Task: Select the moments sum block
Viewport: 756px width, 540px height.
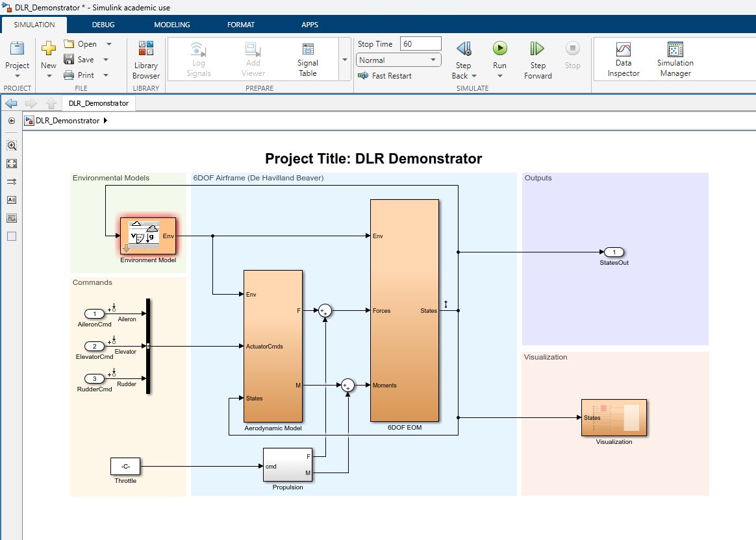Action: pos(347,386)
